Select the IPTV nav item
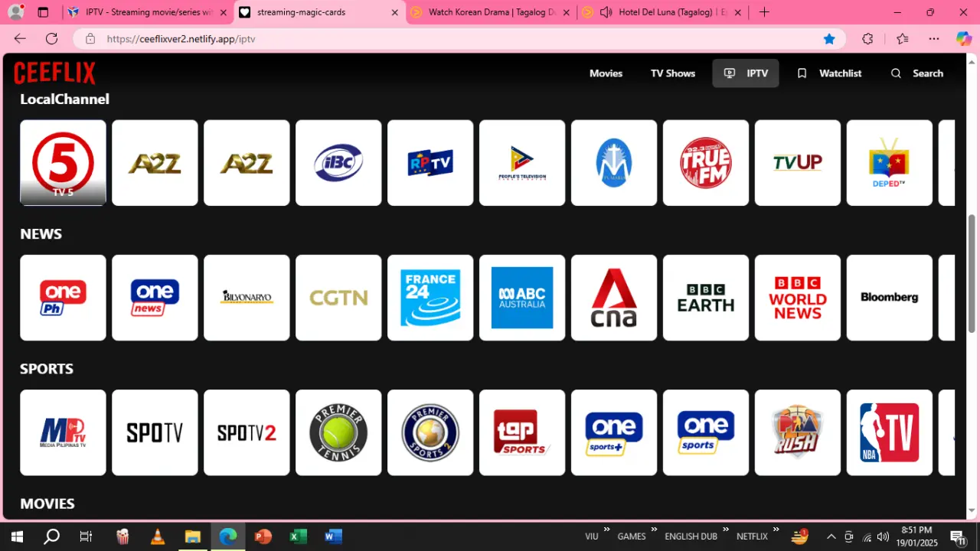 pos(746,73)
